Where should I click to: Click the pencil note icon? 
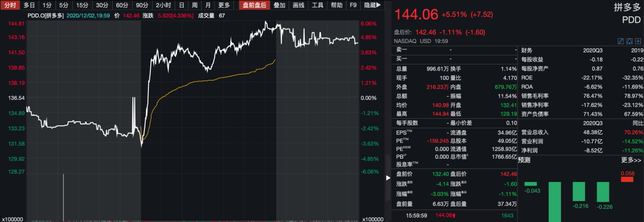(621, 41)
